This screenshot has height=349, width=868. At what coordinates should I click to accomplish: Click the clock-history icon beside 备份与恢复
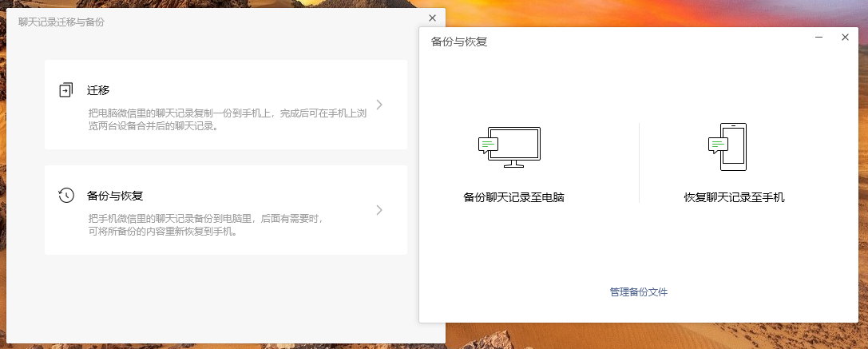tap(65, 196)
